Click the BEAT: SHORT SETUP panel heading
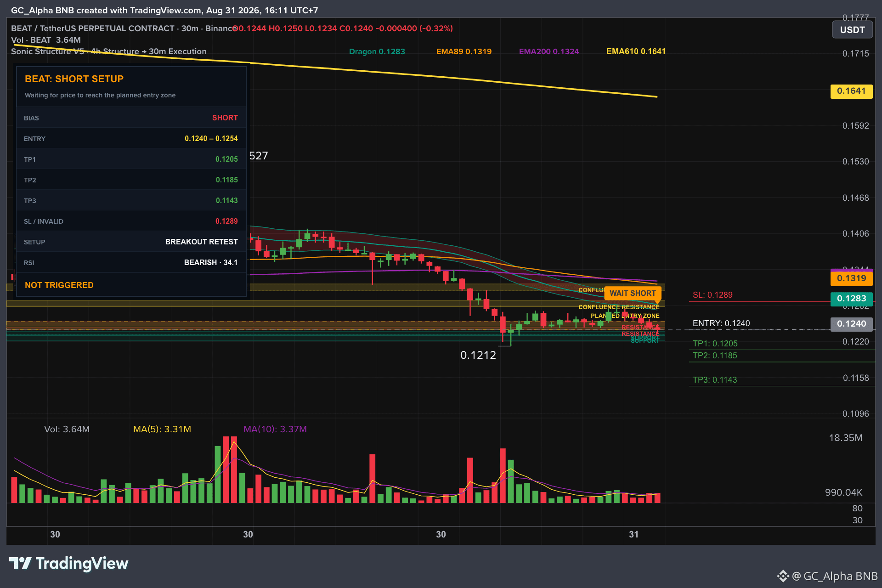 74,79
